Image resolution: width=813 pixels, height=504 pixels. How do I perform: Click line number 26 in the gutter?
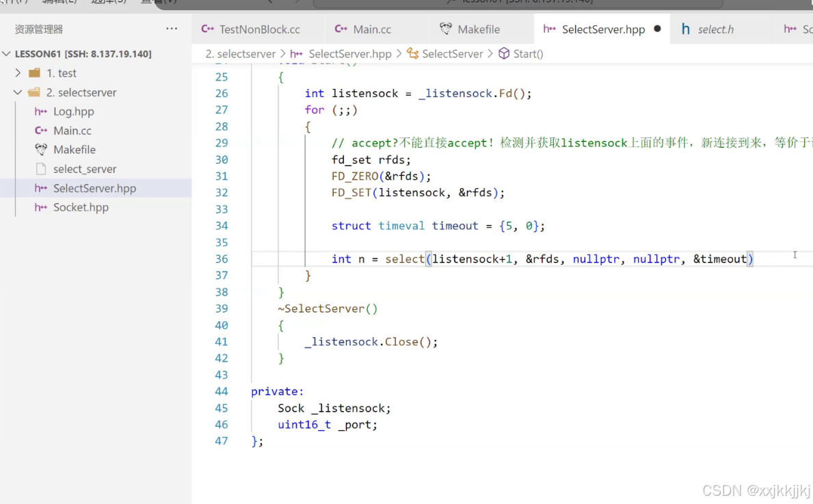[x=222, y=93]
